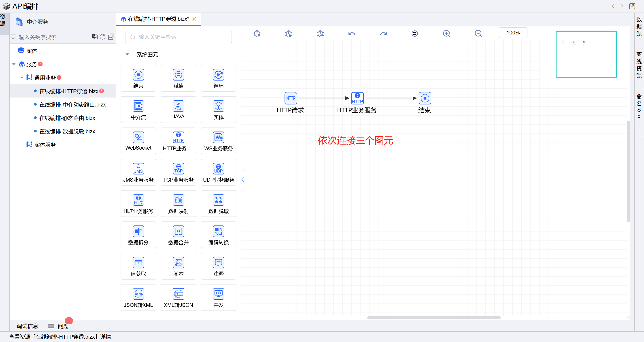This screenshot has height=342, width=644.
Task: Collapse the 通用业务 tree node
Action: coord(22,78)
